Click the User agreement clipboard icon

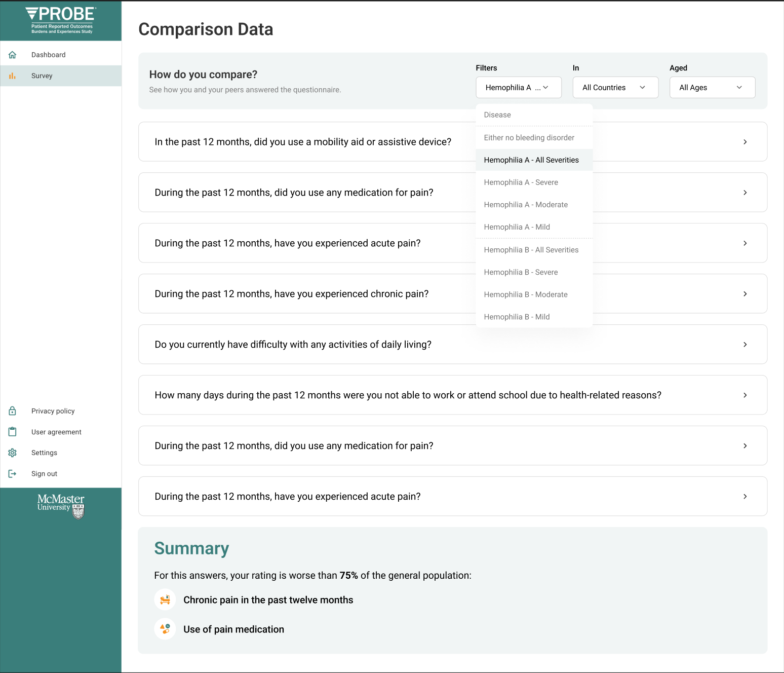12,432
